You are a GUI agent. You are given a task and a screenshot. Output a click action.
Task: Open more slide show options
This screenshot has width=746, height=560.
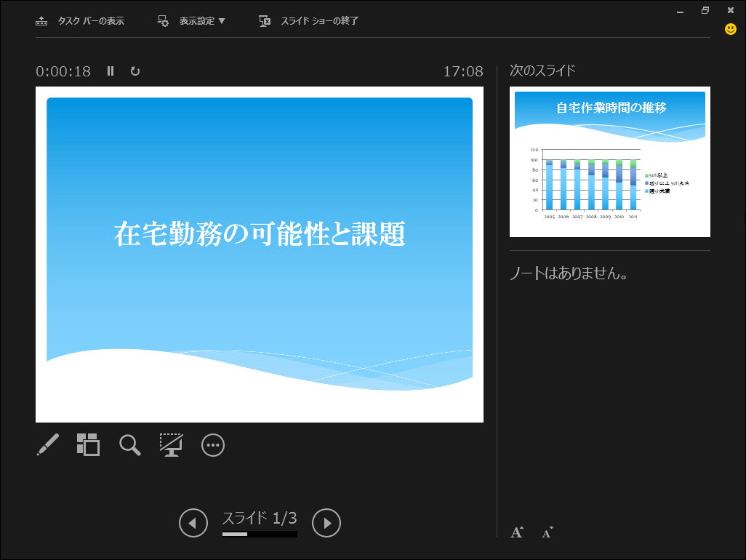tap(212, 444)
